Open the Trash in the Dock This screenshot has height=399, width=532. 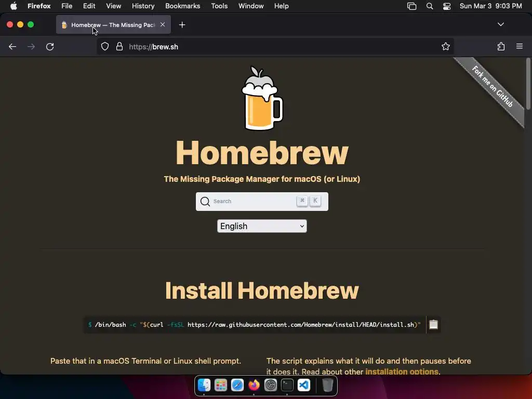tap(327, 385)
